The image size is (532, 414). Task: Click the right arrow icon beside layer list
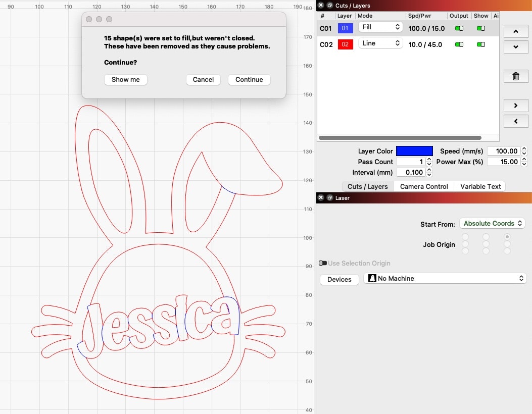tap(515, 105)
